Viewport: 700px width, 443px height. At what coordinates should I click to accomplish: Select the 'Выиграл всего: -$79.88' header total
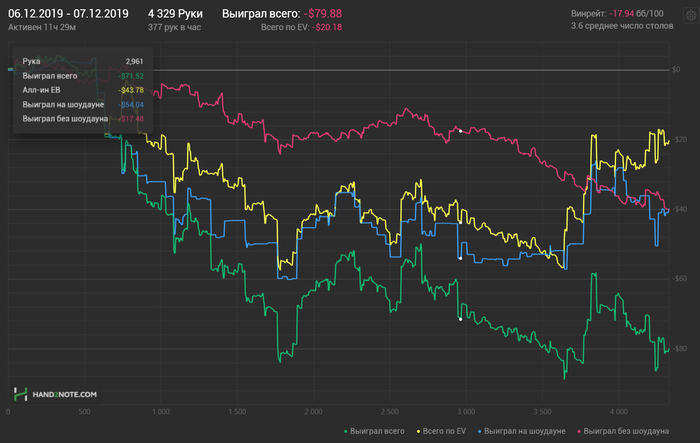click(x=281, y=14)
